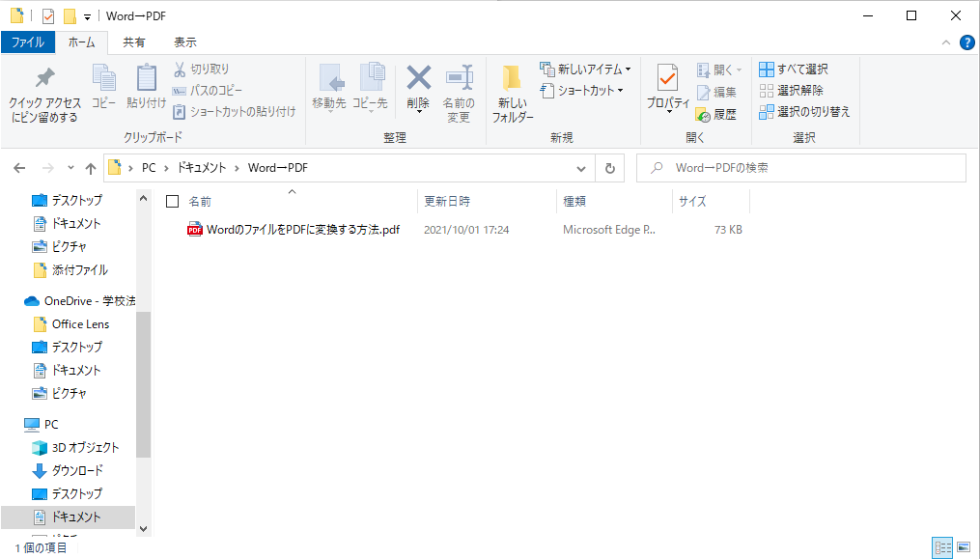Click the 73 KB size cell
980x559 pixels.
pyautogui.click(x=728, y=230)
